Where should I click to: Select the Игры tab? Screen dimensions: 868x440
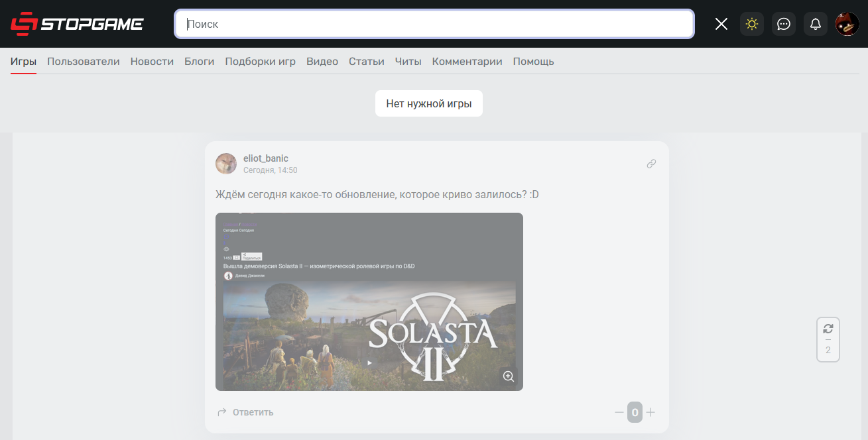(23, 62)
